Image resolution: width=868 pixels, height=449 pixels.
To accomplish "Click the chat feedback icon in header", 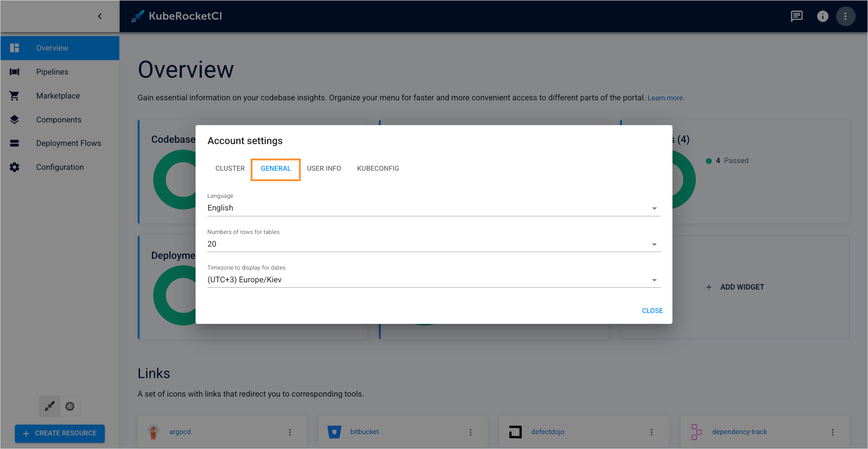I will click(x=797, y=16).
